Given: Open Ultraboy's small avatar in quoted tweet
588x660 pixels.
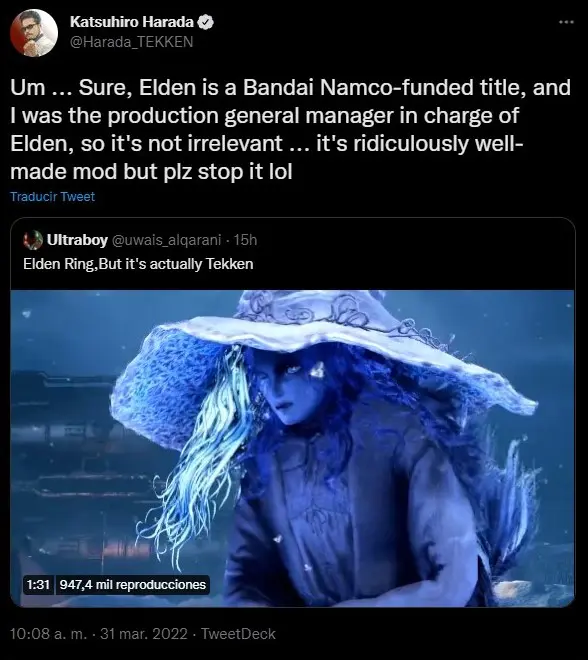Looking at the screenshot, I should pyautogui.click(x=33, y=240).
